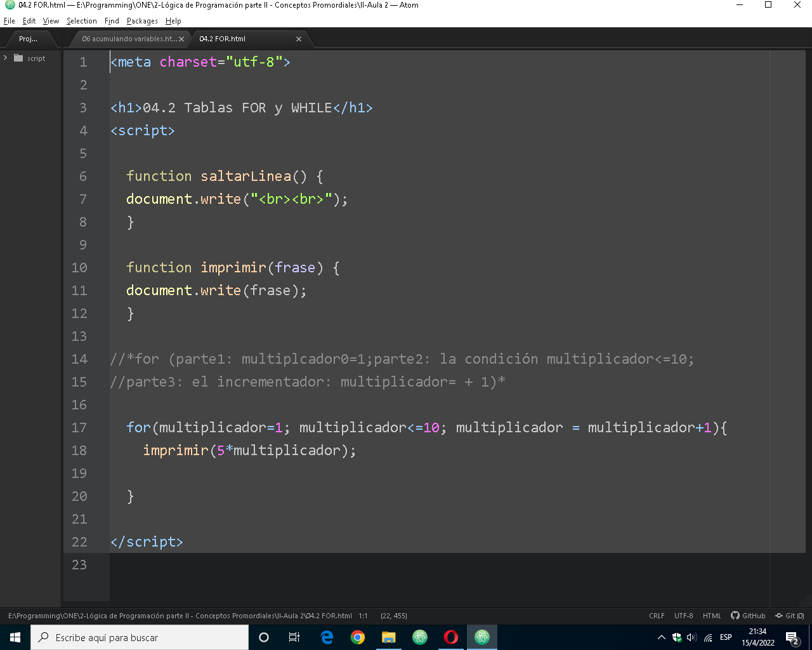The image size is (812, 650).
Task: Change file encoding UTF-8
Action: click(x=683, y=616)
